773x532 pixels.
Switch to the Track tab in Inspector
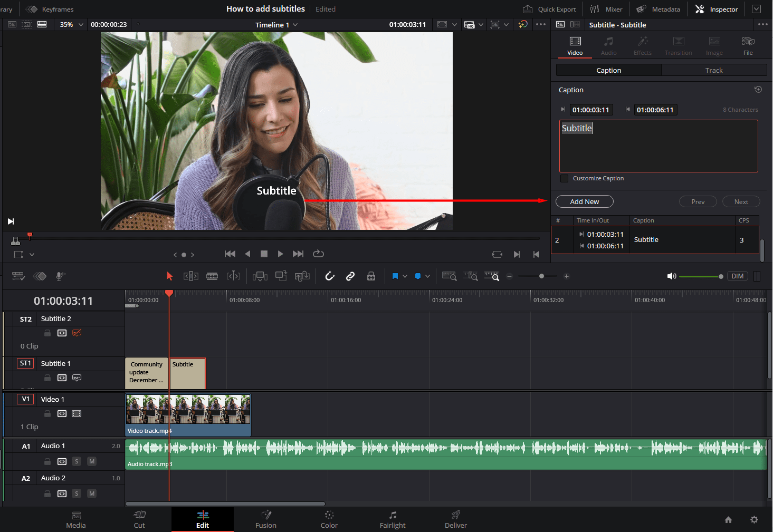713,70
